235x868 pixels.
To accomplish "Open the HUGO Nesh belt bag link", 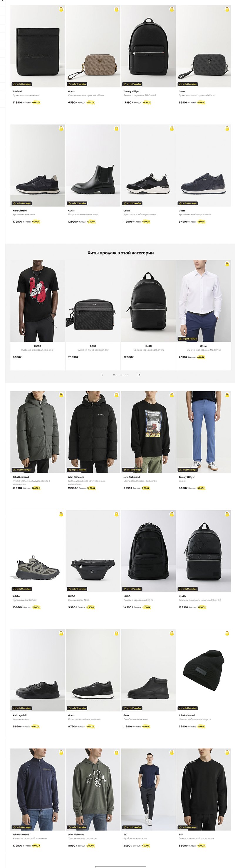I will (79, 600).
